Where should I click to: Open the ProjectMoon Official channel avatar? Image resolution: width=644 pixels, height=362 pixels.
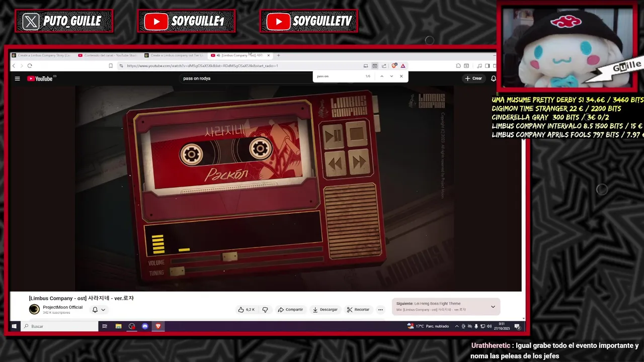(x=34, y=309)
